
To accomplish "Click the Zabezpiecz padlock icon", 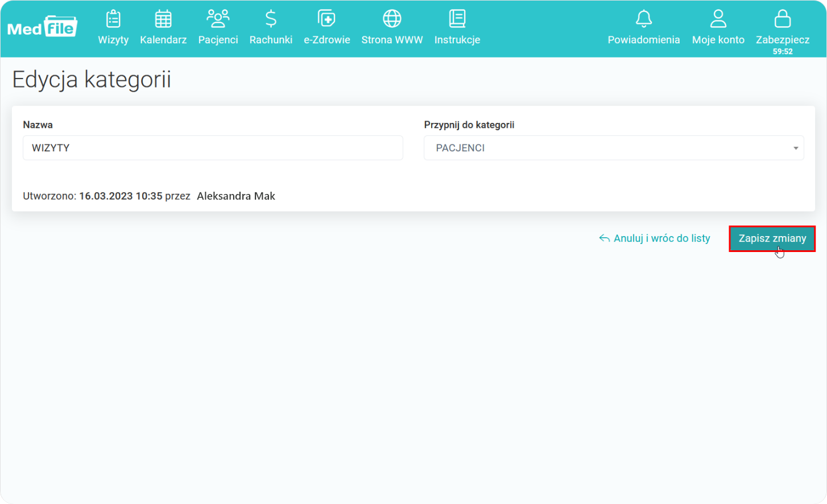I will pyautogui.click(x=783, y=19).
